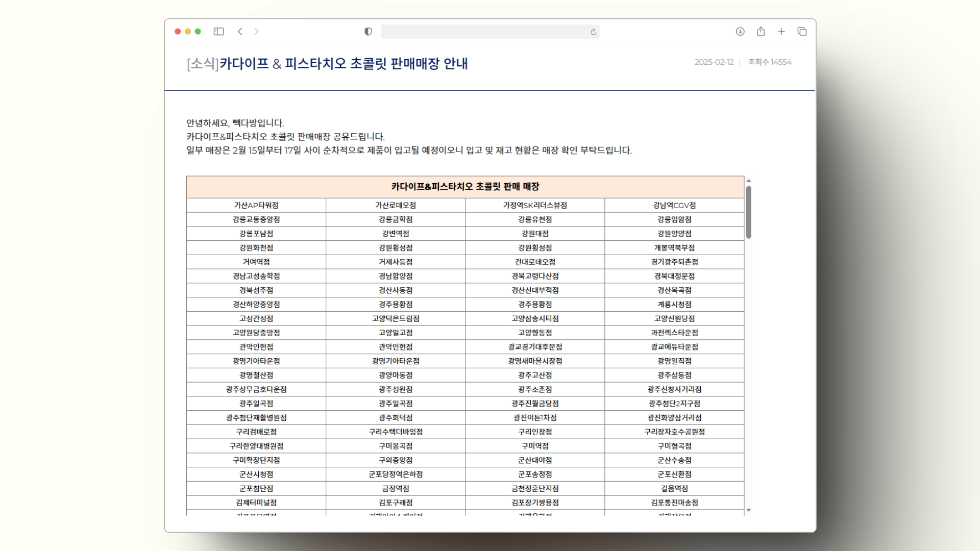Open a new tab with plus icon
Screen dimensions: 980x551
781,32
